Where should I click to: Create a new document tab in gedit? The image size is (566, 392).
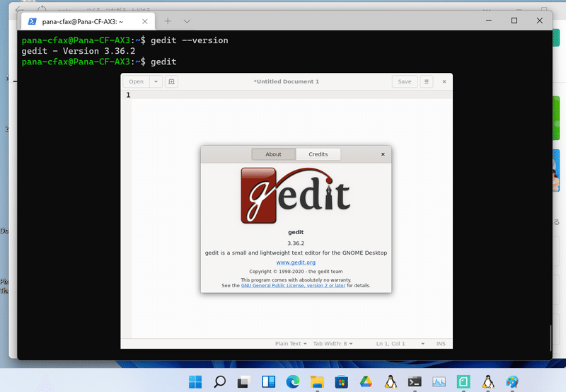click(x=171, y=81)
